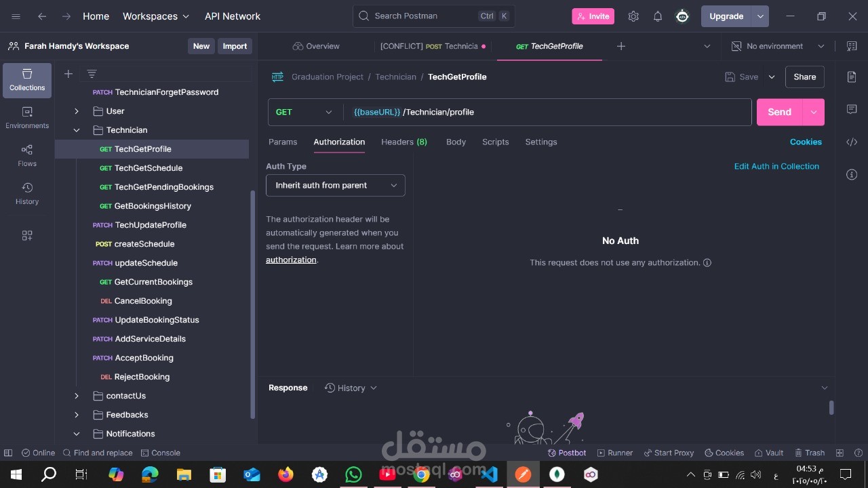Open the Collections sidebar panel

click(x=27, y=80)
